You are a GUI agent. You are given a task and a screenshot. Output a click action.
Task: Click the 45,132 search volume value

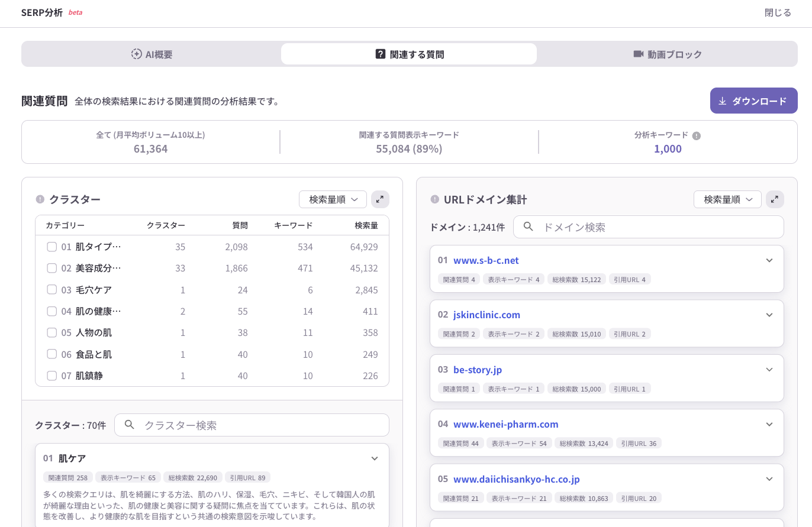(x=364, y=268)
